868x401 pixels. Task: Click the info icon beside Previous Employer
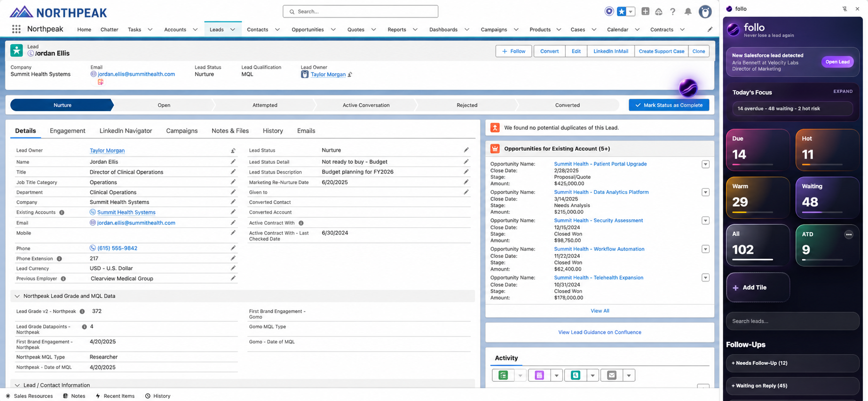(x=63, y=279)
